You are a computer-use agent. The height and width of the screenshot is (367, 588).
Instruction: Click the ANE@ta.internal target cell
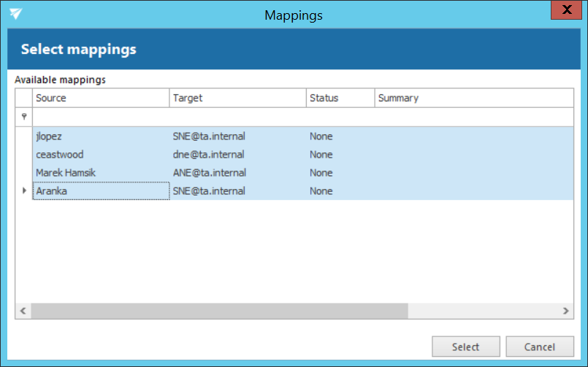pyautogui.click(x=209, y=173)
